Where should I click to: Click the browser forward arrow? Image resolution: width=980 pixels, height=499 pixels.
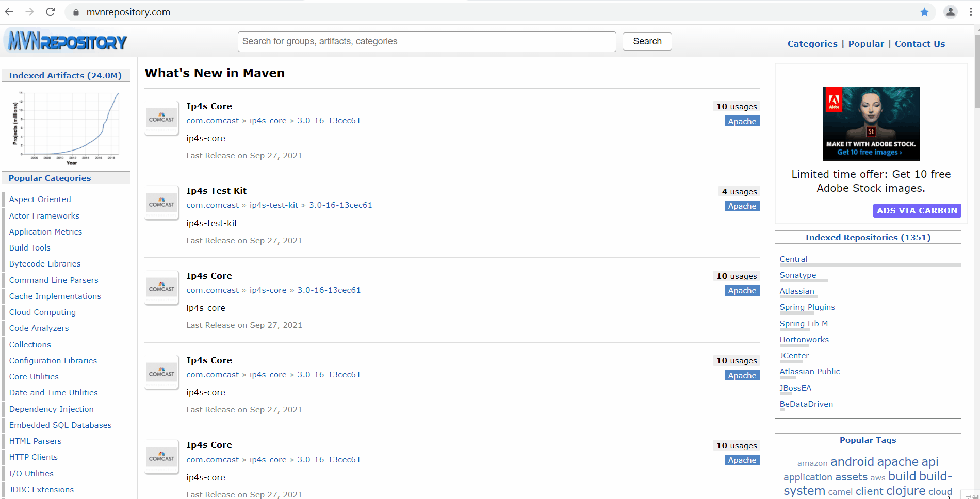coord(30,12)
